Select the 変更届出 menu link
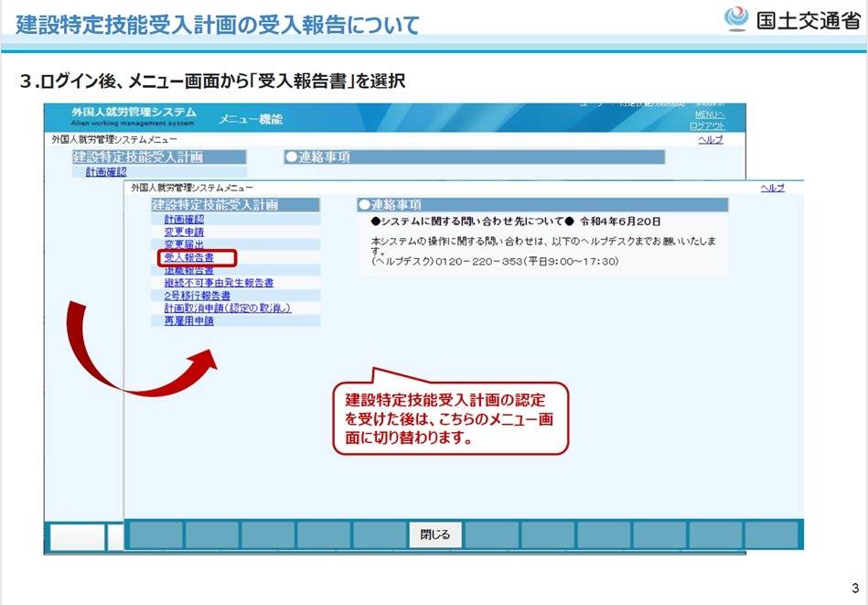Screen dimensions: 868x605 184,245
